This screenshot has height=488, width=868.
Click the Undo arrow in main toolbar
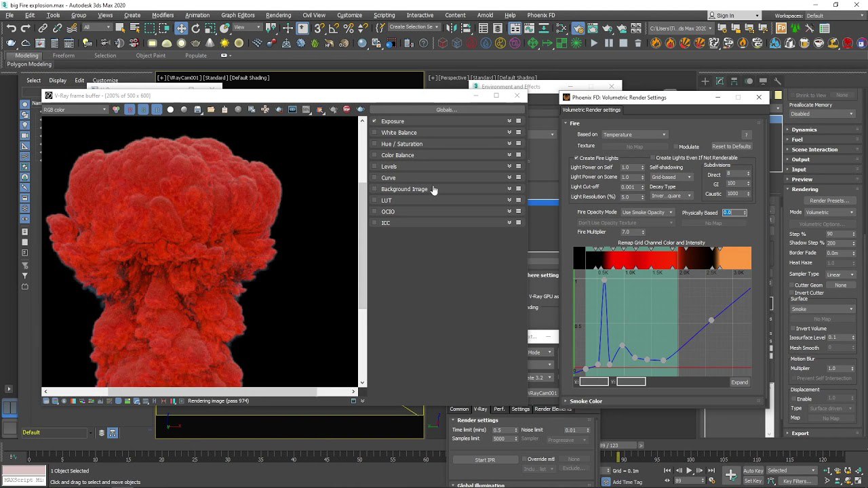(x=11, y=28)
